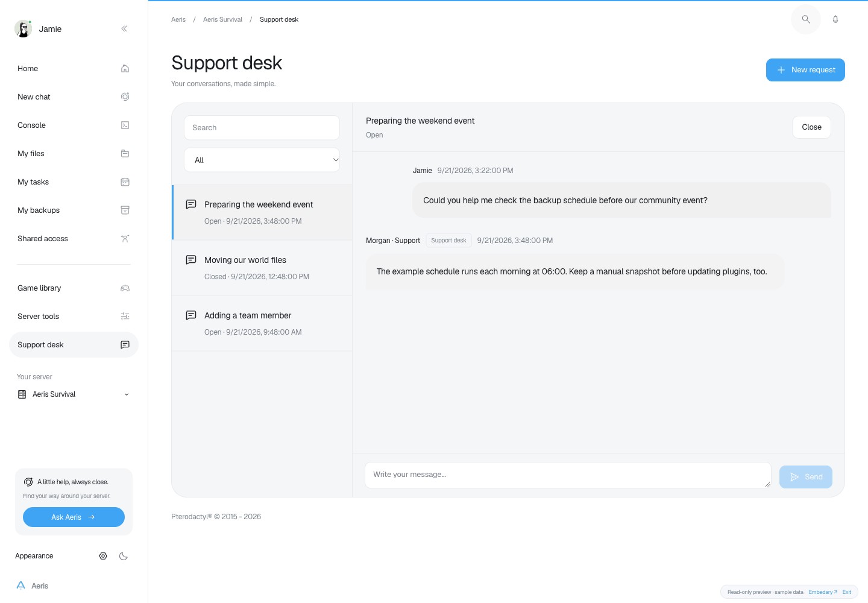Open the All status filter dropdown
This screenshot has width=868, height=603.
point(262,160)
